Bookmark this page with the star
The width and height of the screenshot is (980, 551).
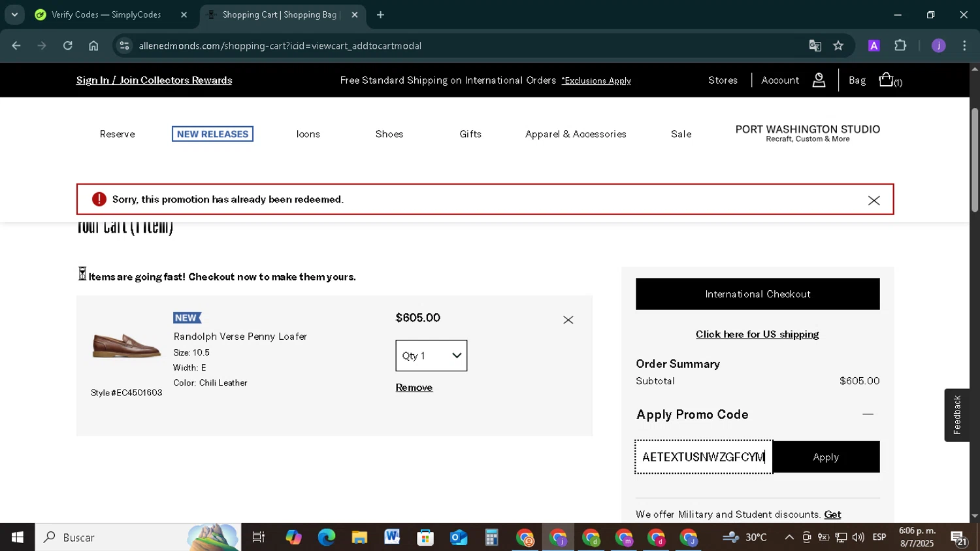838,46
